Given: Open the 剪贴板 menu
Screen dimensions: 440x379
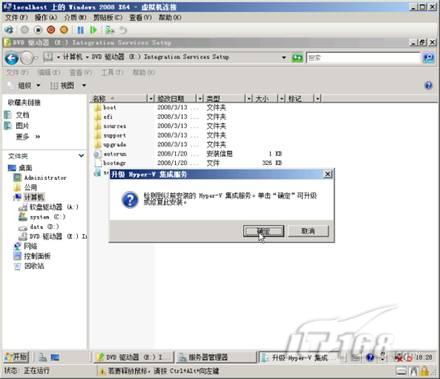Looking at the screenshot, I should point(107,17).
